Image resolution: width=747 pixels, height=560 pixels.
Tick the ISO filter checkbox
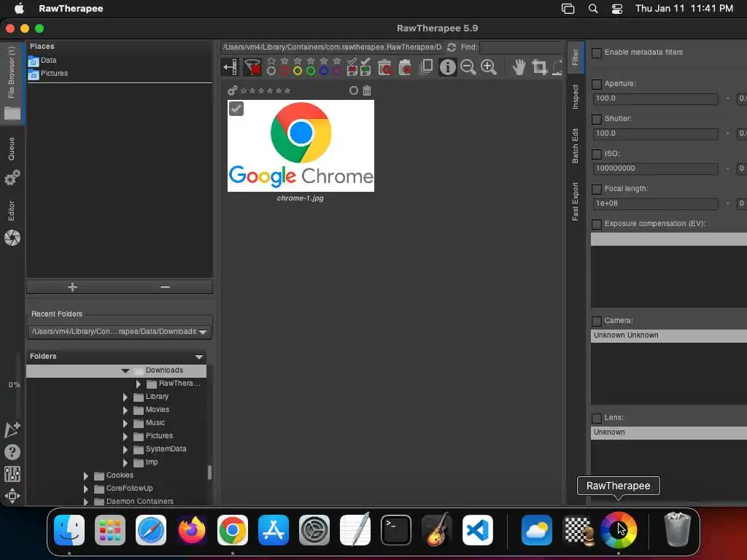597,155
